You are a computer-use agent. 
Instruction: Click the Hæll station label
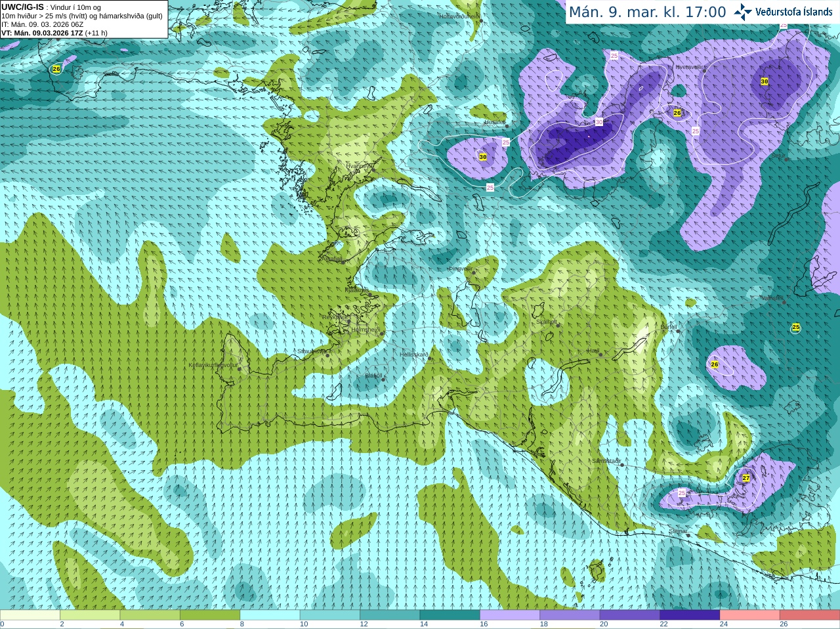[x=593, y=351]
